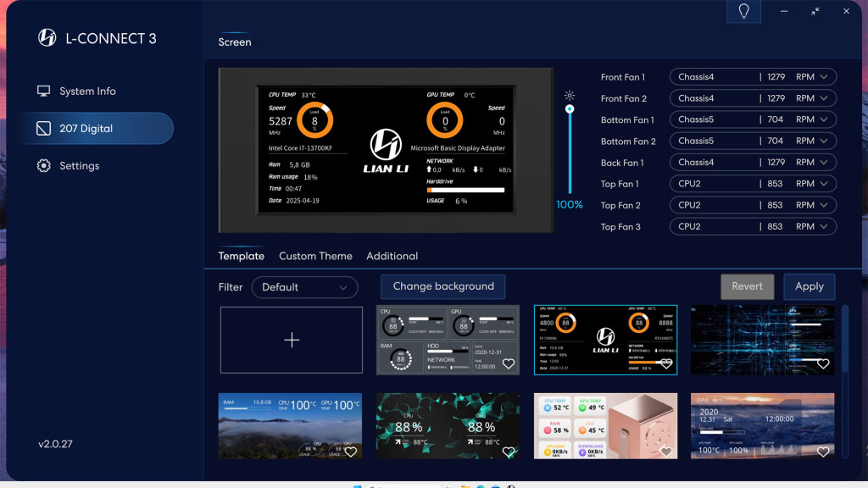Image resolution: width=868 pixels, height=488 pixels.
Task: Click the brightness sun icon above the slider
Action: [x=569, y=95]
